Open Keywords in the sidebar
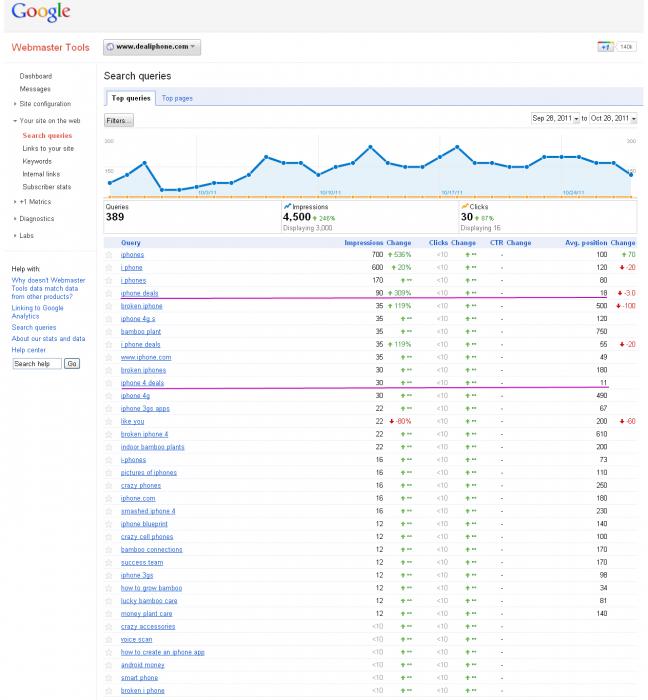This screenshot has width=648, height=700. coord(37,162)
